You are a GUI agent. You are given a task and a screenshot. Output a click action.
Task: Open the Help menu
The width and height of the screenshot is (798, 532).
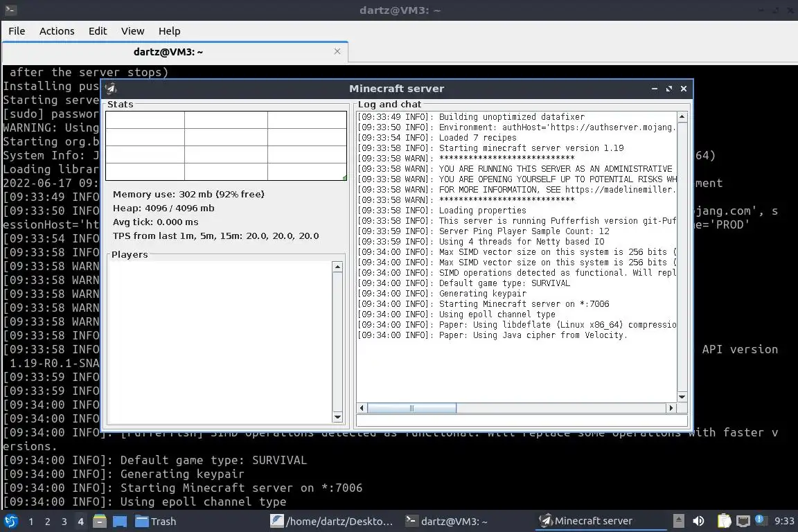click(170, 31)
